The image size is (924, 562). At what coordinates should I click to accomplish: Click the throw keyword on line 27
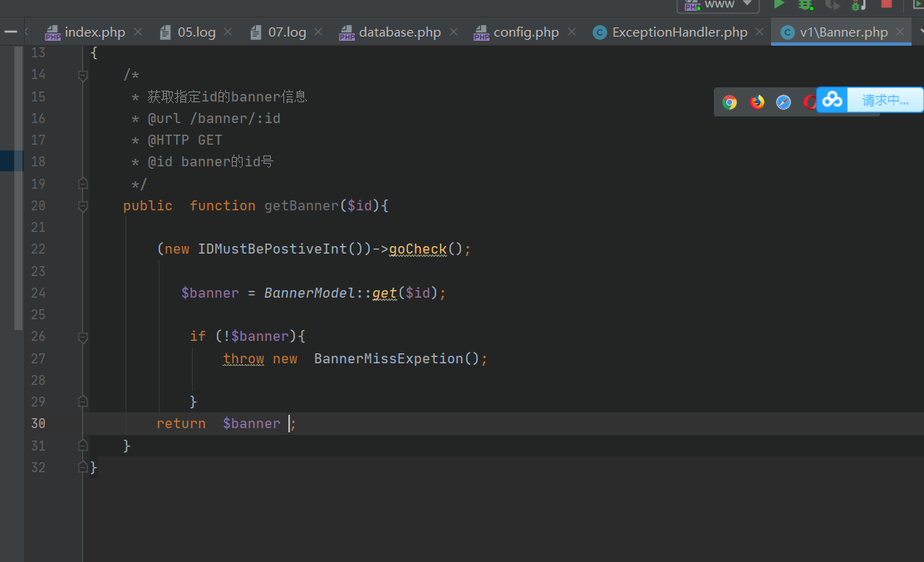[243, 358]
